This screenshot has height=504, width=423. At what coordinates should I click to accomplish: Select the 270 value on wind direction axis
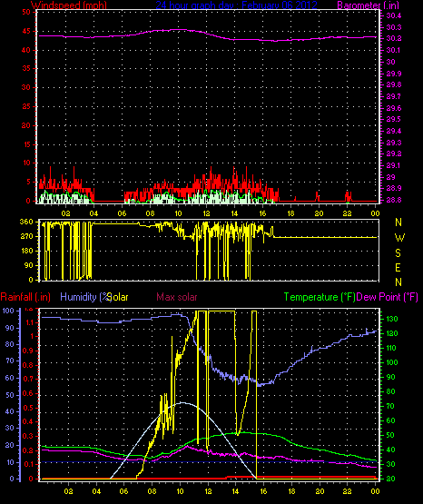[x=26, y=237]
